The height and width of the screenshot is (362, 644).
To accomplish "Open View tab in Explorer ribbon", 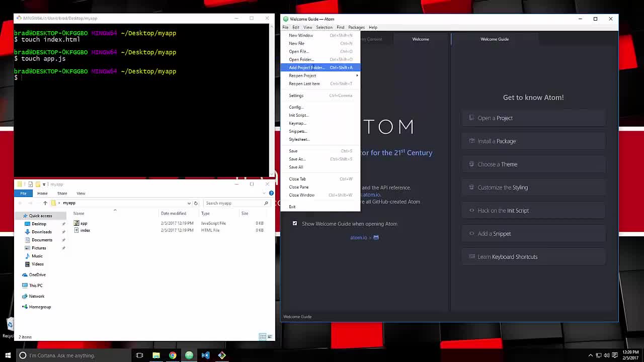I will pos(80,193).
